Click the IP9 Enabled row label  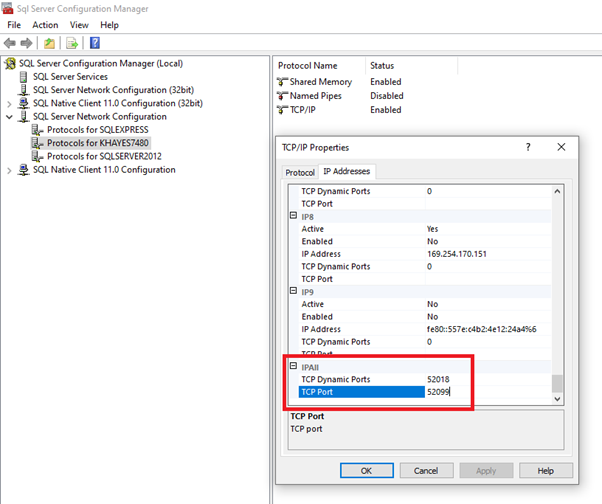[x=317, y=317]
